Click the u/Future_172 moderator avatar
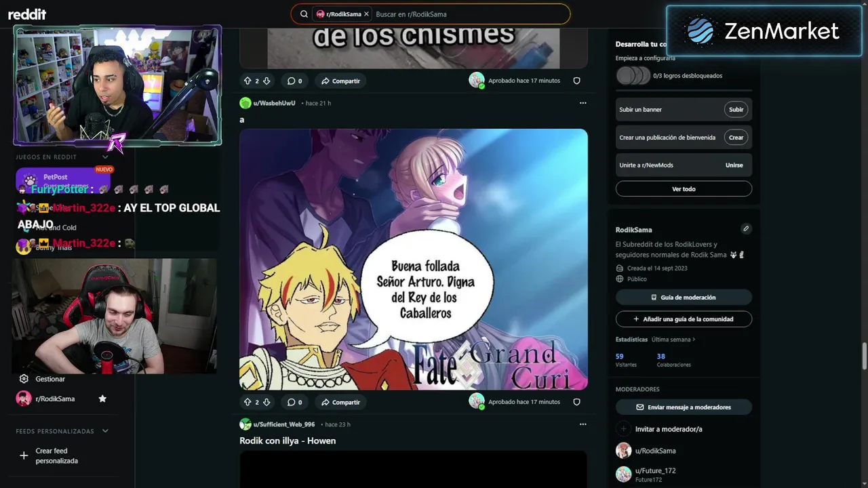 tap(623, 474)
